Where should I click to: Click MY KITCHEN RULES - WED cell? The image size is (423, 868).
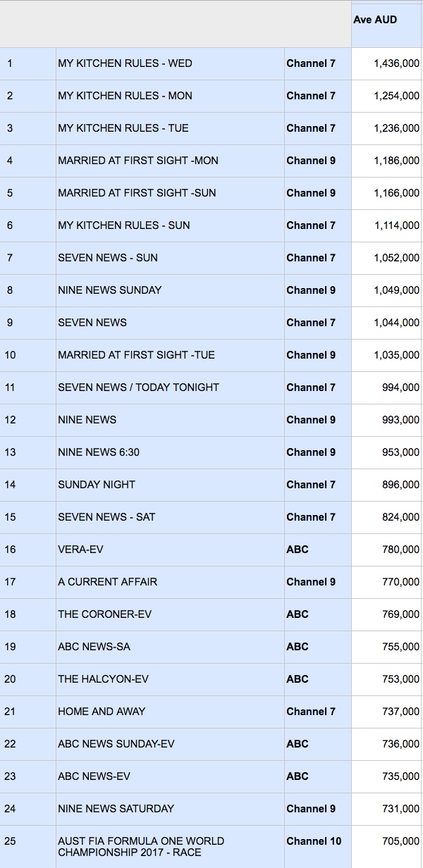(x=170, y=63)
